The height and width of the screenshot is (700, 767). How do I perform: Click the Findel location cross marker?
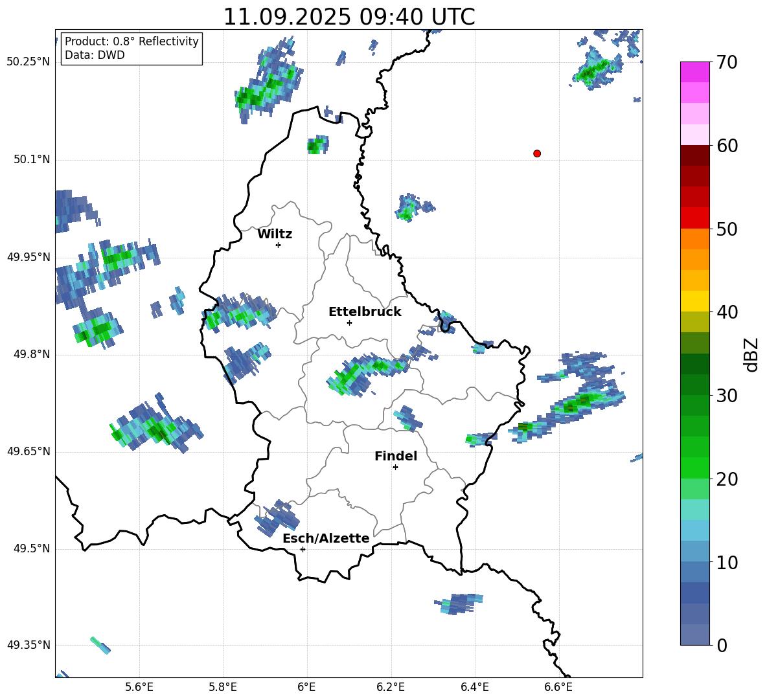pyautogui.click(x=395, y=467)
